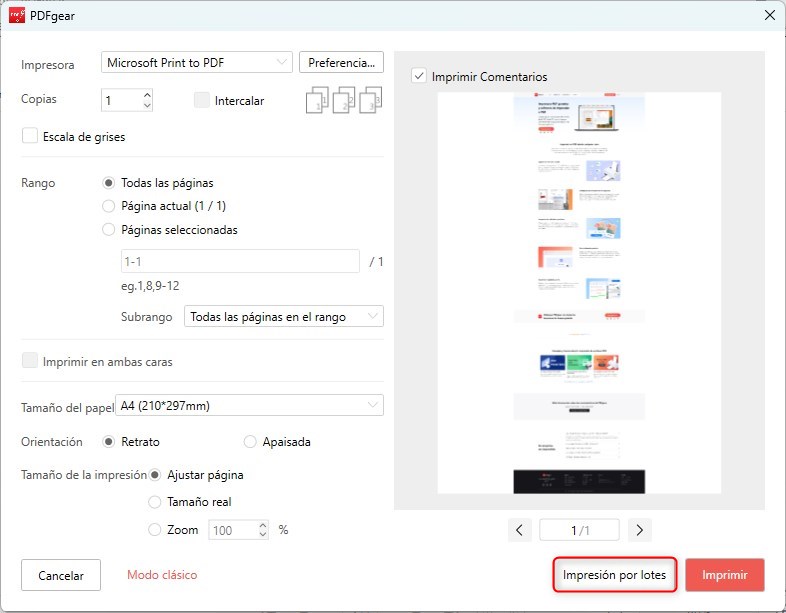Increase copies with the up arrow
This screenshot has width=786, height=613.
(147, 95)
